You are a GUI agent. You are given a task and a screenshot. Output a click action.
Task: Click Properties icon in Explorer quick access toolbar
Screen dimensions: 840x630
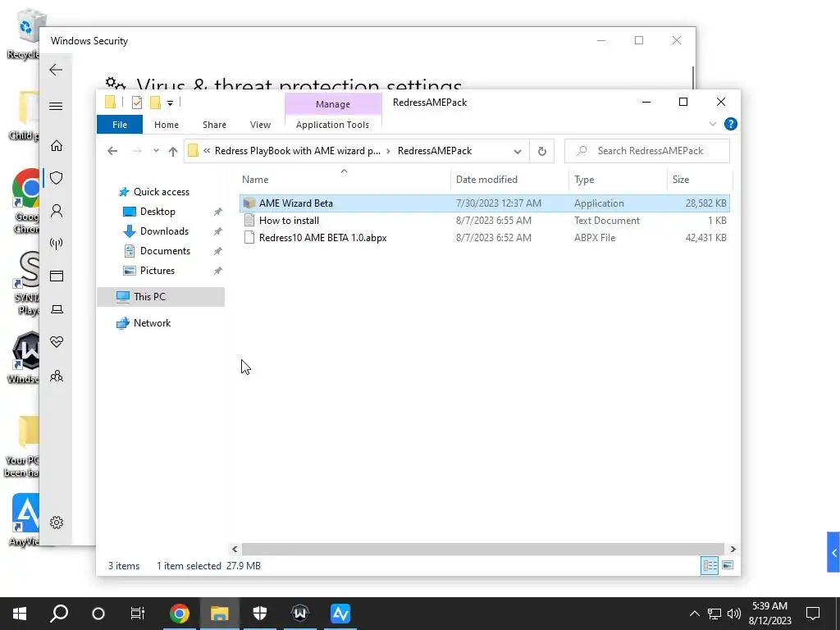point(137,103)
